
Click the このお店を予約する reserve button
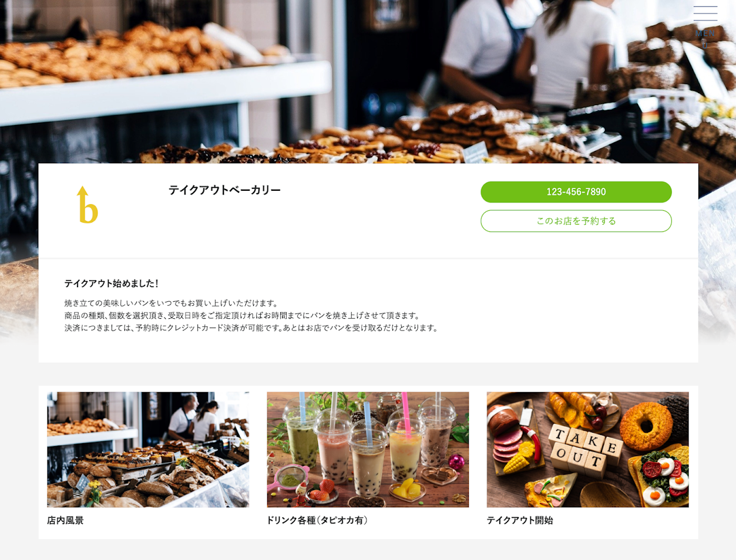(x=576, y=221)
